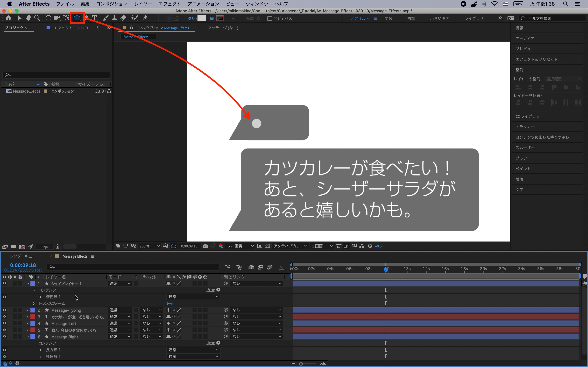Select the Type text tool
The image size is (588, 367).
point(94,18)
